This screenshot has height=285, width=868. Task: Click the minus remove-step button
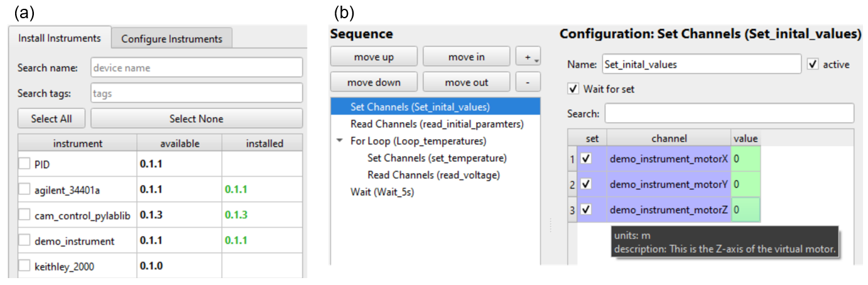[x=528, y=82]
